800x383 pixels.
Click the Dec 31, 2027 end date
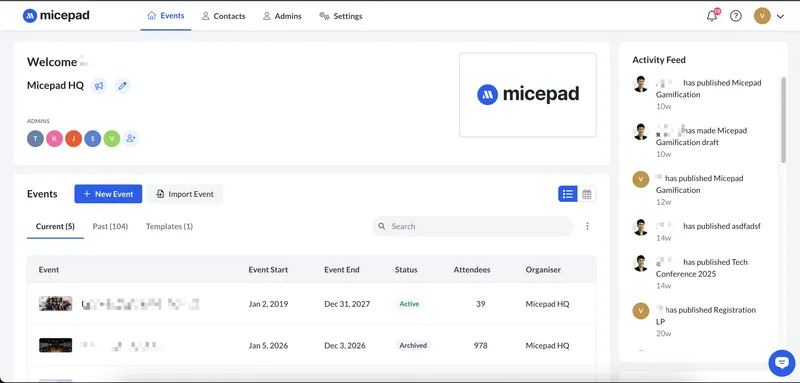click(x=347, y=304)
